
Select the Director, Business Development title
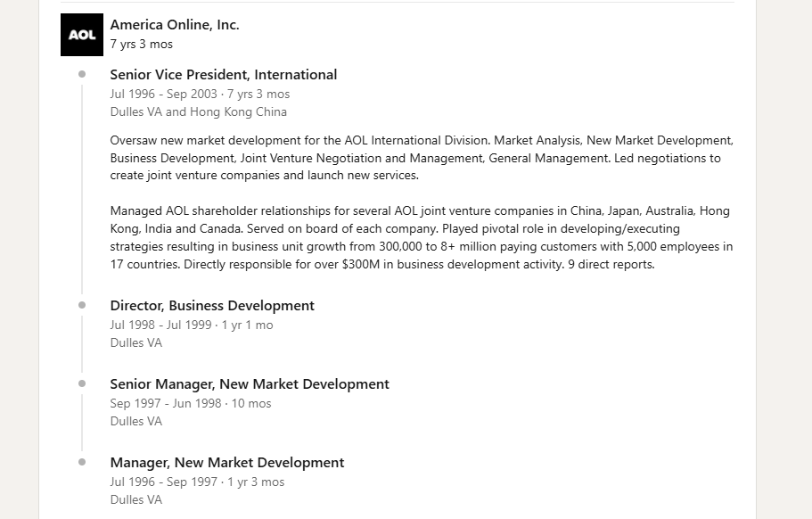coord(212,306)
